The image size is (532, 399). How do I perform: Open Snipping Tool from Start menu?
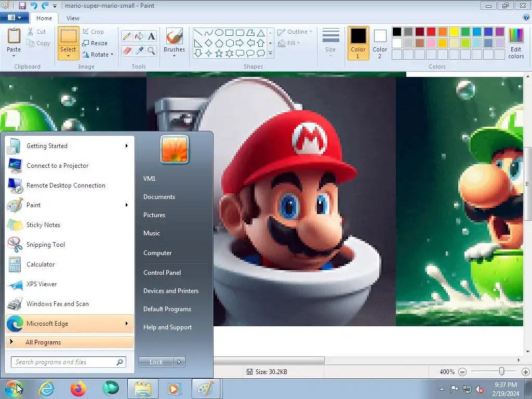(70, 245)
